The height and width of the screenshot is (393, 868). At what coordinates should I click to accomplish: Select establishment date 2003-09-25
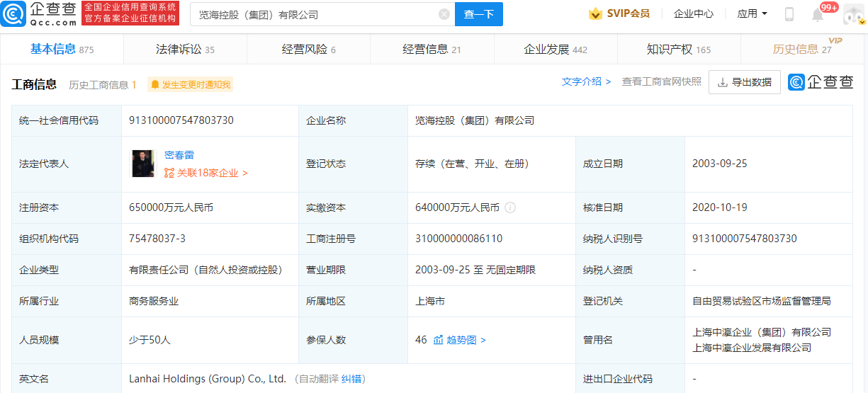[720, 164]
